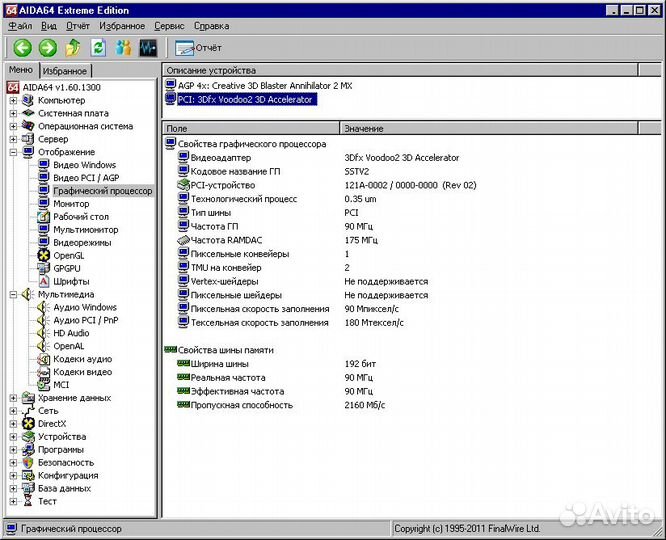Image resolution: width=666 pixels, height=540 pixels.
Task: Select Видео PCI / AGP item
Action: (x=86, y=178)
